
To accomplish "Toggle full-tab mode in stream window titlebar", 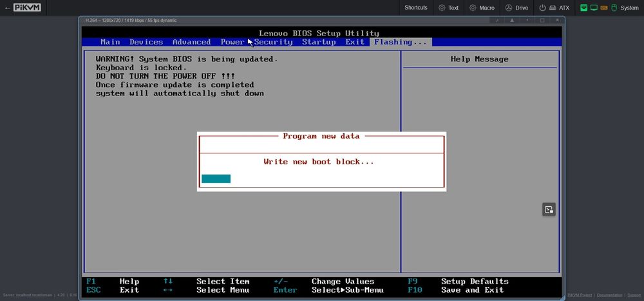I will 497,20.
